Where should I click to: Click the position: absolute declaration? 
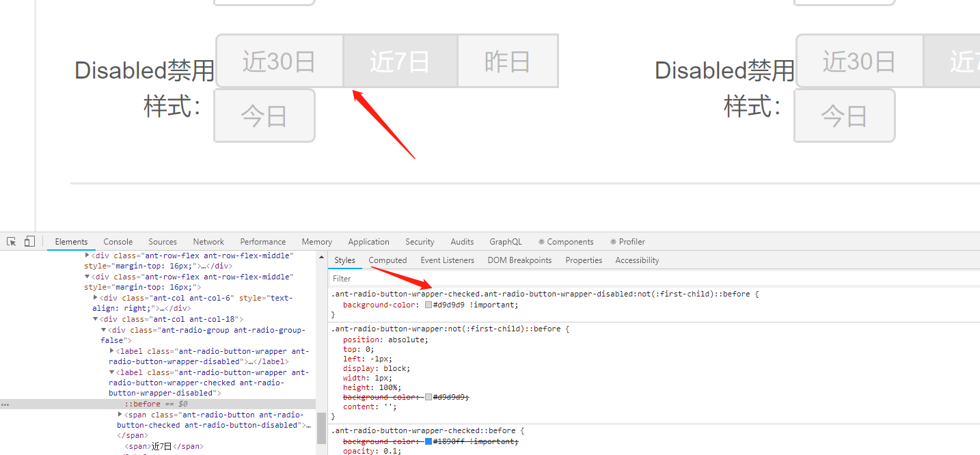point(385,340)
